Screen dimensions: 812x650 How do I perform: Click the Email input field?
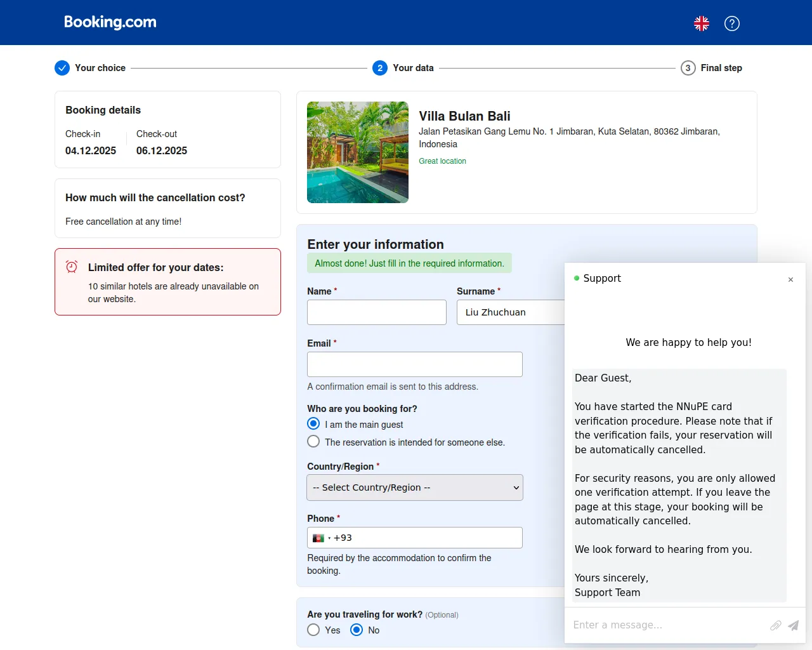pos(414,364)
